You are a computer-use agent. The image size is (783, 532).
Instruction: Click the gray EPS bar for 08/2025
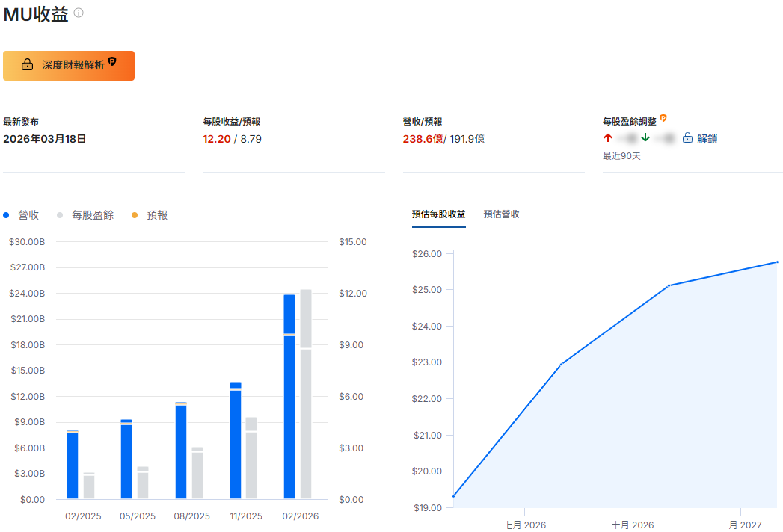coord(197,473)
